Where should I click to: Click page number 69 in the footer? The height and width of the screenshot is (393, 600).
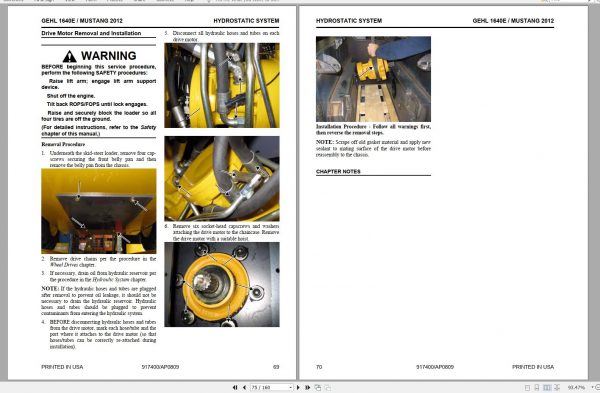click(x=276, y=367)
